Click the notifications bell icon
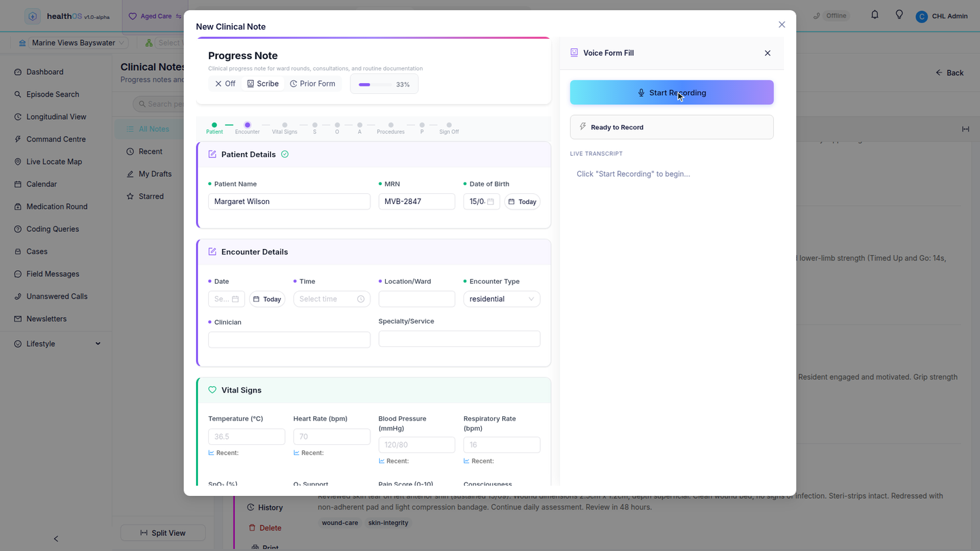The image size is (980, 551). pyautogui.click(x=875, y=15)
